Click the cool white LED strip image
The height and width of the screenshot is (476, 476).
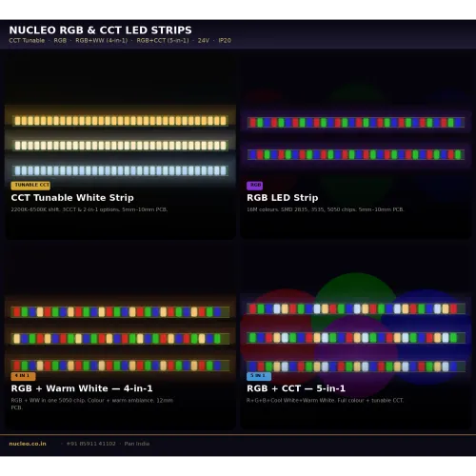(121, 170)
